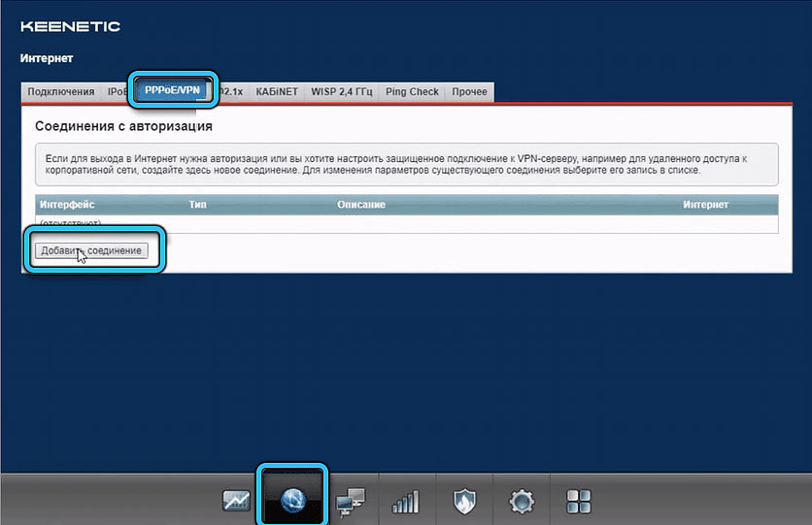Open the Wi-Fi signal bars icon

(x=405, y=501)
